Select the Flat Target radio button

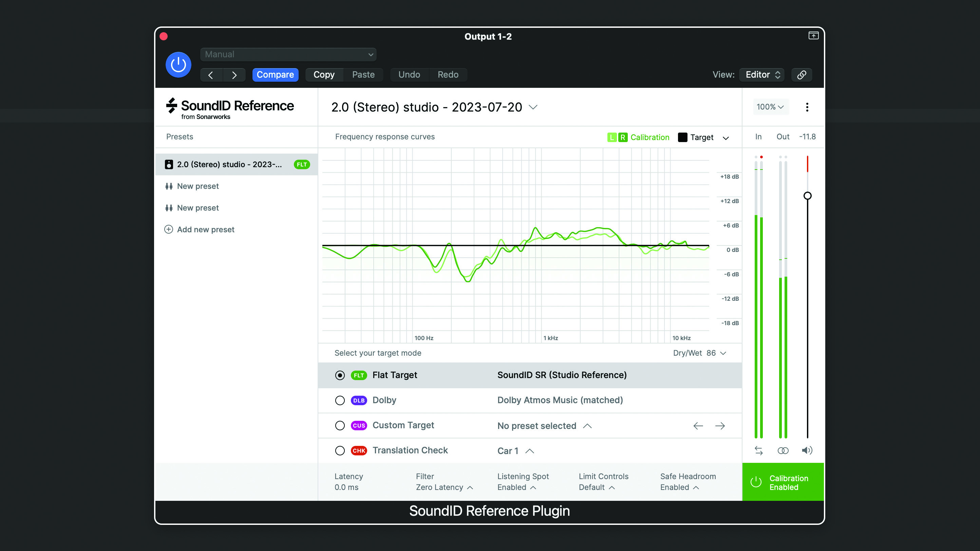point(340,375)
